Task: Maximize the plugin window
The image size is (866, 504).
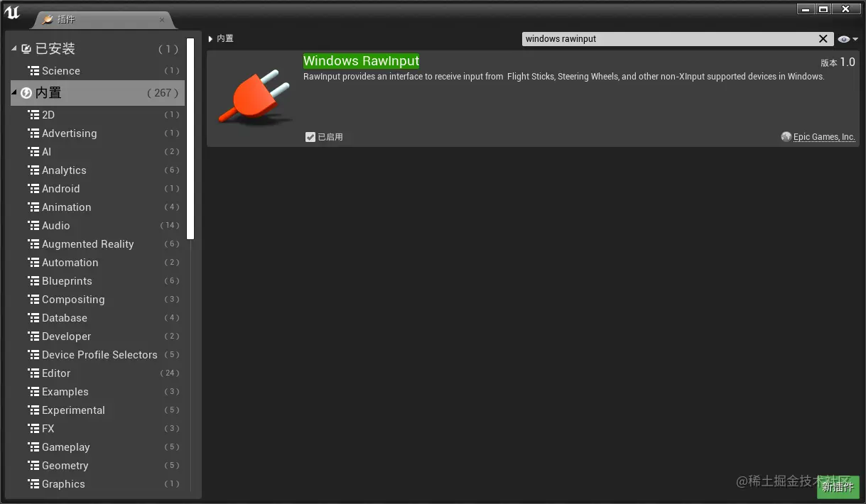Action: 823,9
